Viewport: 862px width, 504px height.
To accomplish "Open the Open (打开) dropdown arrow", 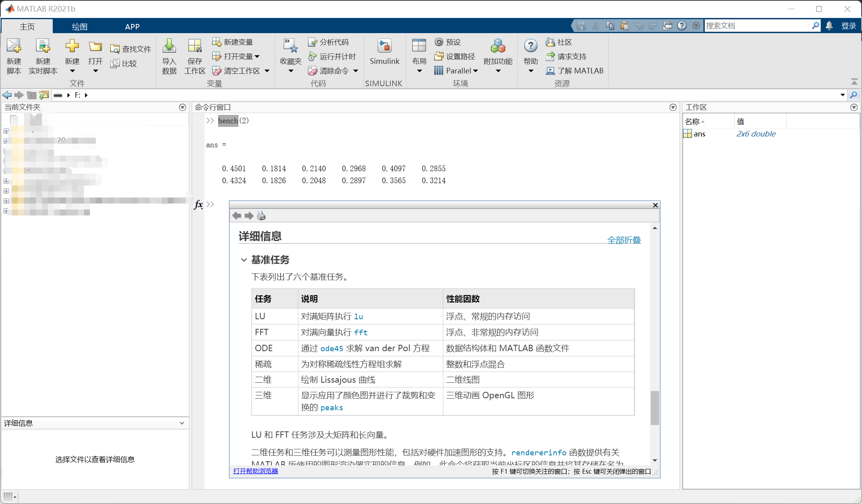I will click(x=95, y=71).
